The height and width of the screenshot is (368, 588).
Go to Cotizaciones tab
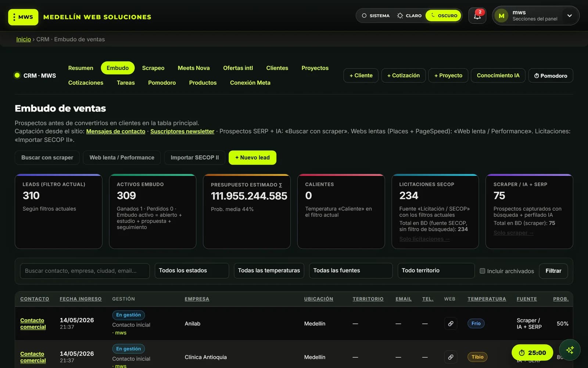pos(86,83)
